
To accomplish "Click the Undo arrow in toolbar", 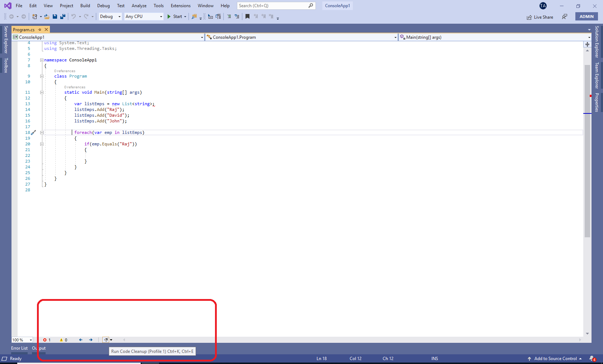I will tap(74, 17).
